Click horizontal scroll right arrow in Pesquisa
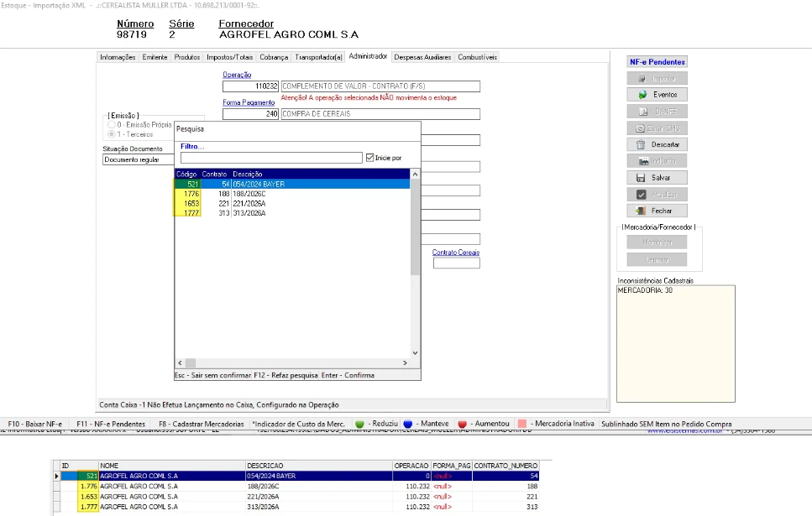The height and width of the screenshot is (516, 812). [405, 362]
